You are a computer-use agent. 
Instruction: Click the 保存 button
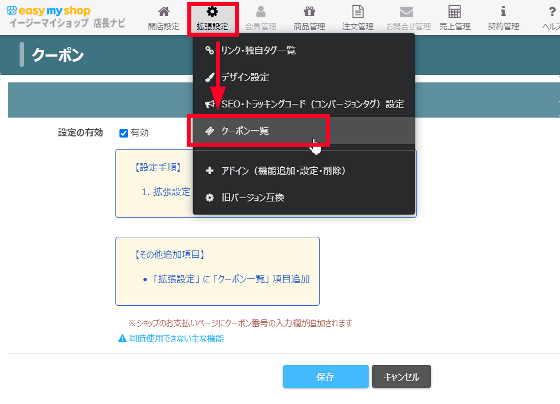pos(326,376)
